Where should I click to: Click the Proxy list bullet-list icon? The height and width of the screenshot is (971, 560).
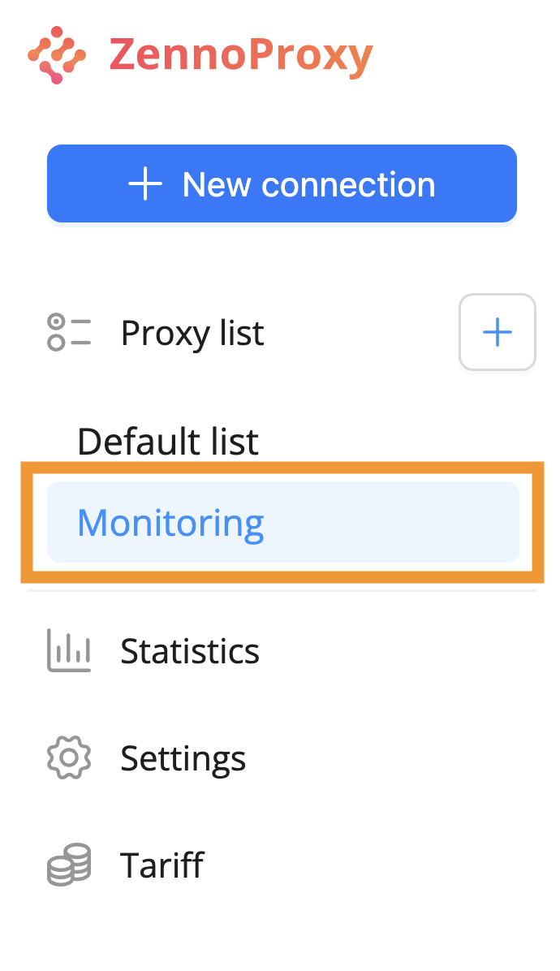[69, 333]
